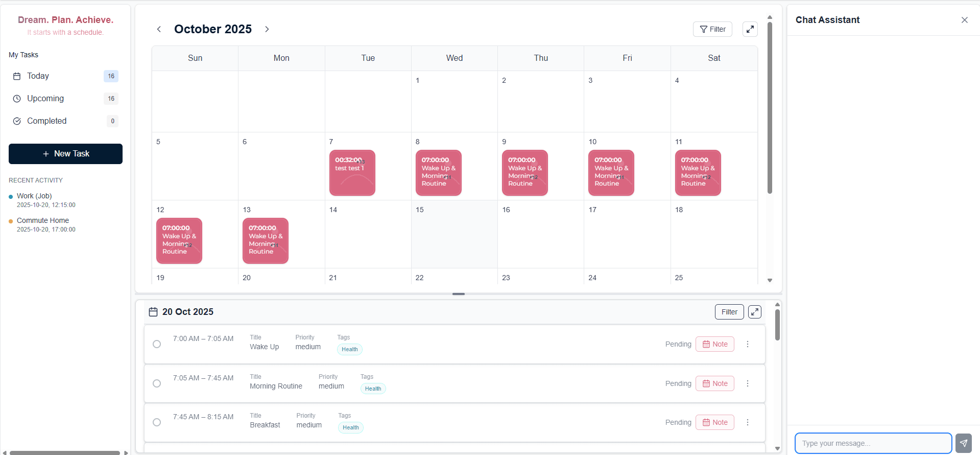Click the Today calendar icon in sidebar
The width and height of the screenshot is (980, 455).
17,76
